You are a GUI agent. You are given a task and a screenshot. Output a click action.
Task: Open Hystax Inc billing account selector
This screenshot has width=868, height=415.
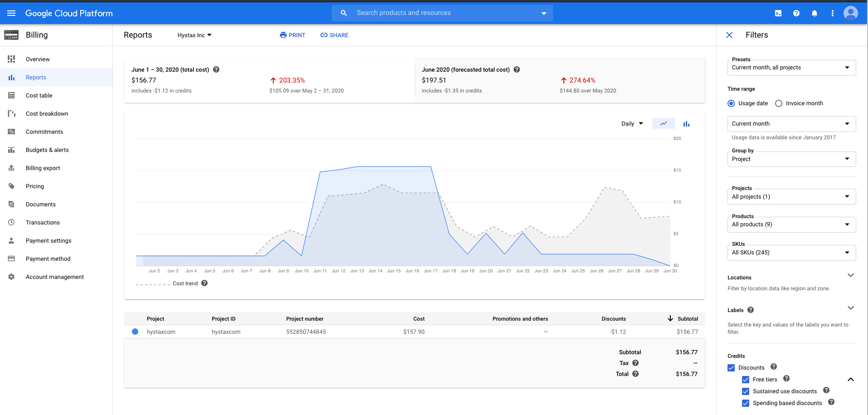tap(194, 35)
